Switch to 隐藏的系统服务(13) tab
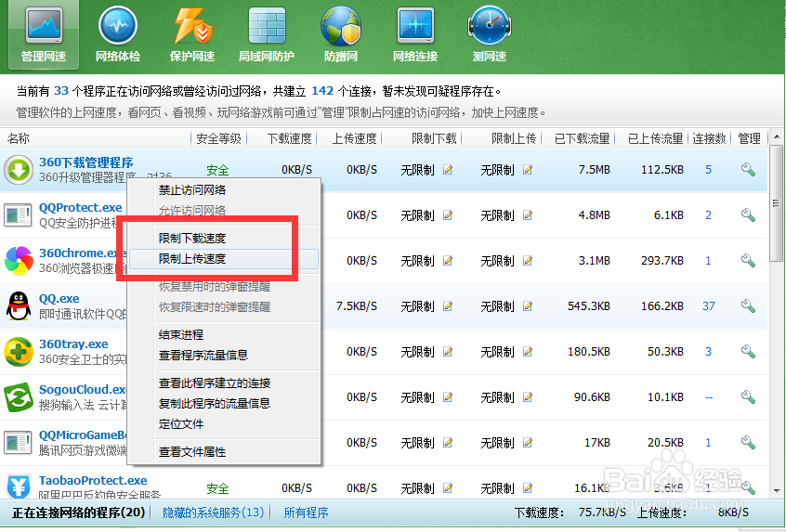This screenshot has height=532, width=786. 214,513
